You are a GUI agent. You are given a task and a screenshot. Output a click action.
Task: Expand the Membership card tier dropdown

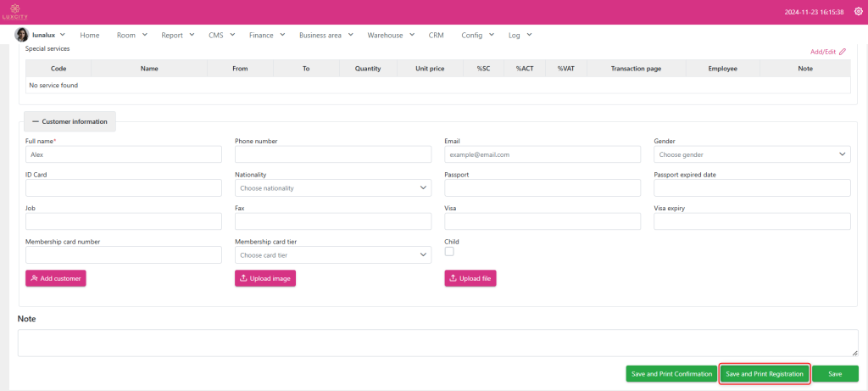coord(333,254)
